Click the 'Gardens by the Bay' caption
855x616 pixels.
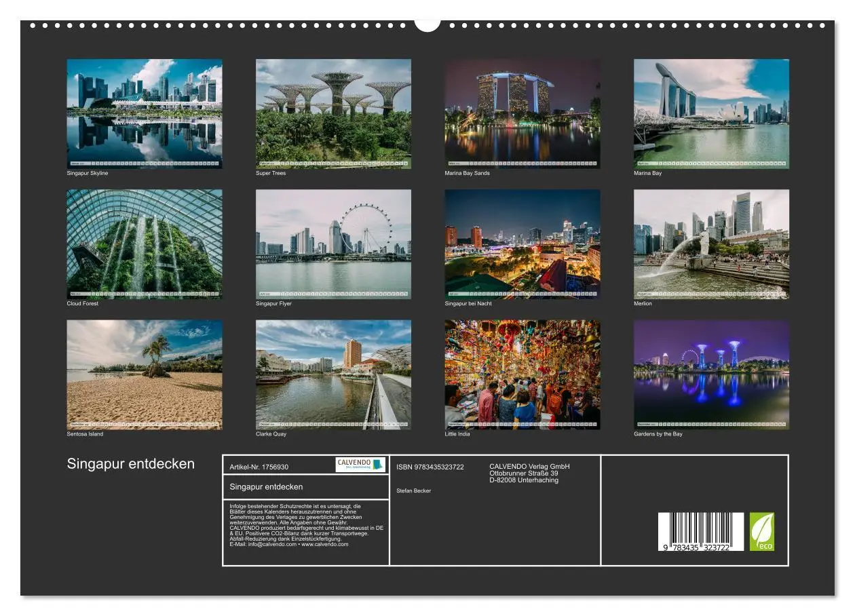click(x=658, y=434)
